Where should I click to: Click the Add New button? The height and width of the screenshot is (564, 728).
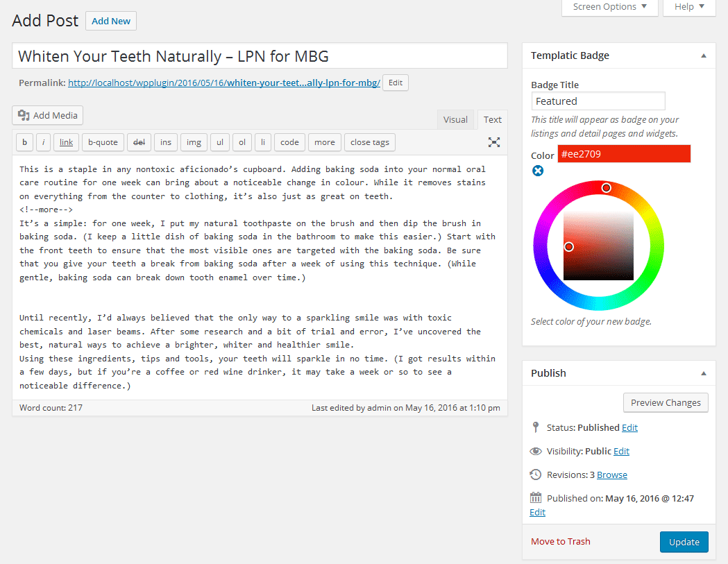(x=111, y=21)
